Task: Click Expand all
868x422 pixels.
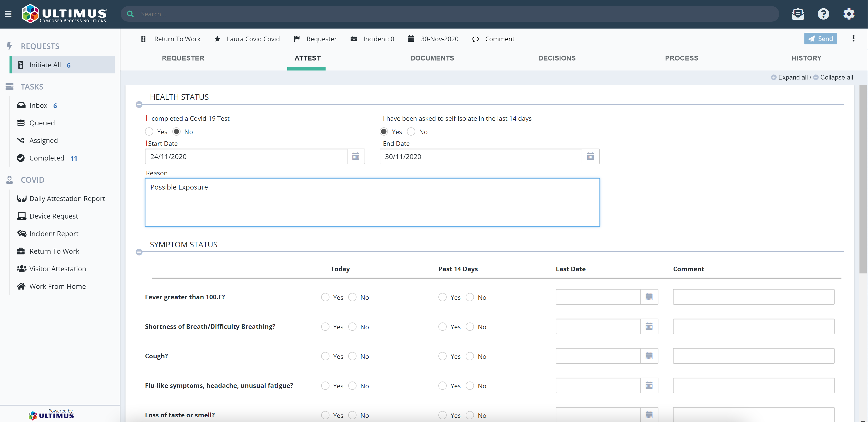Action: (x=789, y=77)
